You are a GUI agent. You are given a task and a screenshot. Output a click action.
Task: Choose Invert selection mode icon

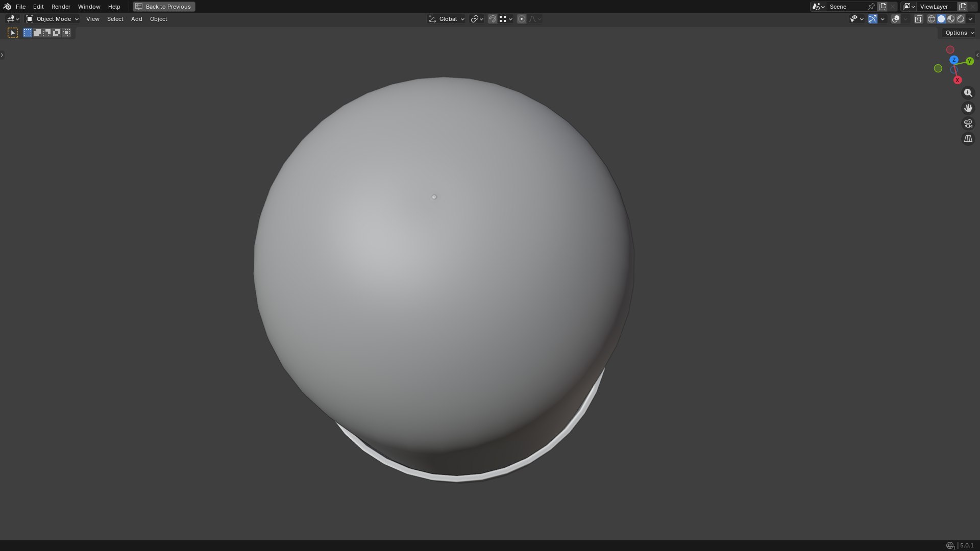(x=57, y=33)
